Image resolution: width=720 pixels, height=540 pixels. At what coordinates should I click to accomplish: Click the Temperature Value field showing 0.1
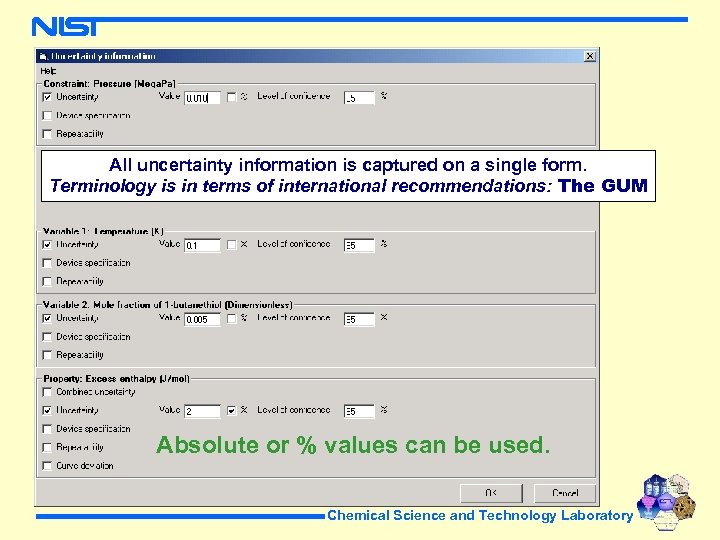coord(202,245)
